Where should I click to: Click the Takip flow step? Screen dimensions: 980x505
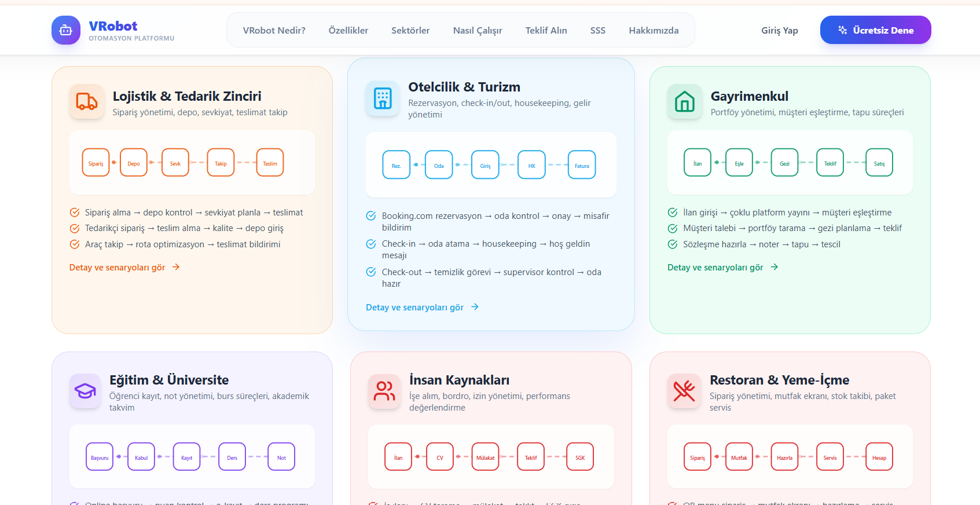coord(221,163)
